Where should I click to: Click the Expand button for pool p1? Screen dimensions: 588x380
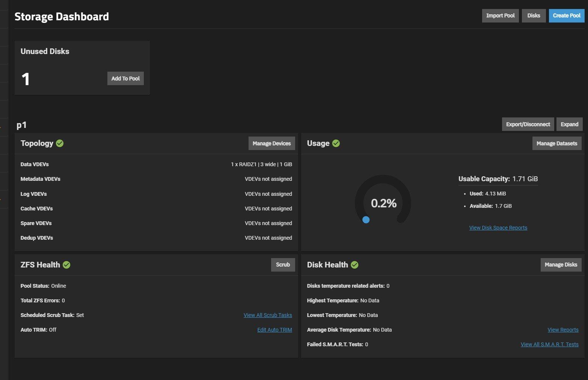569,124
